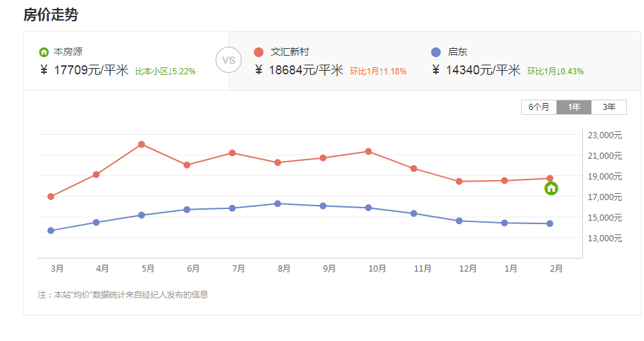Click the red 文汇新村 legend dot
644x341 pixels.
[259, 52]
